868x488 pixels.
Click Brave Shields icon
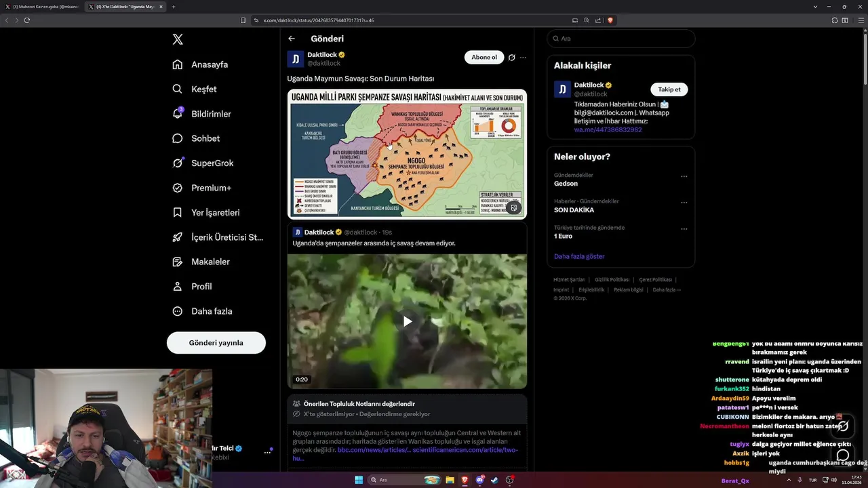coord(610,20)
